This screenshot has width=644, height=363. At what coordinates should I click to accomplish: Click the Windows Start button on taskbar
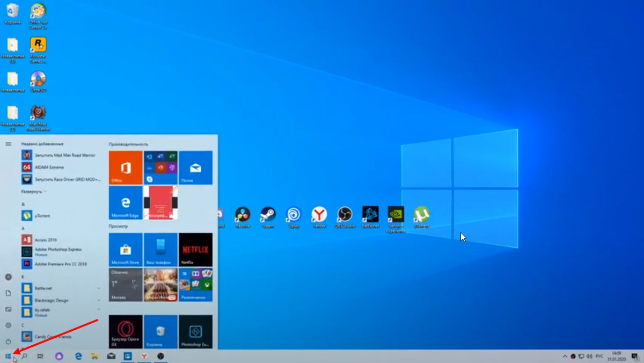pyautogui.click(x=8, y=356)
